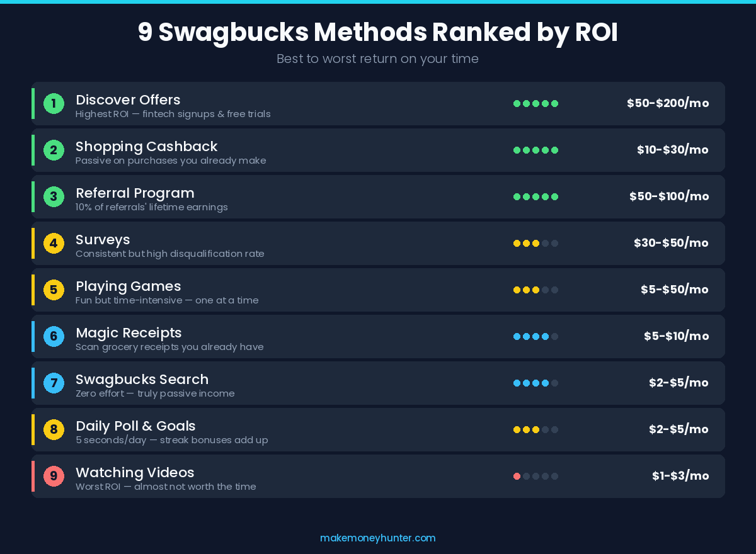Click the yellow number 4 rank badge
This screenshot has width=756, height=554.
tap(54, 243)
